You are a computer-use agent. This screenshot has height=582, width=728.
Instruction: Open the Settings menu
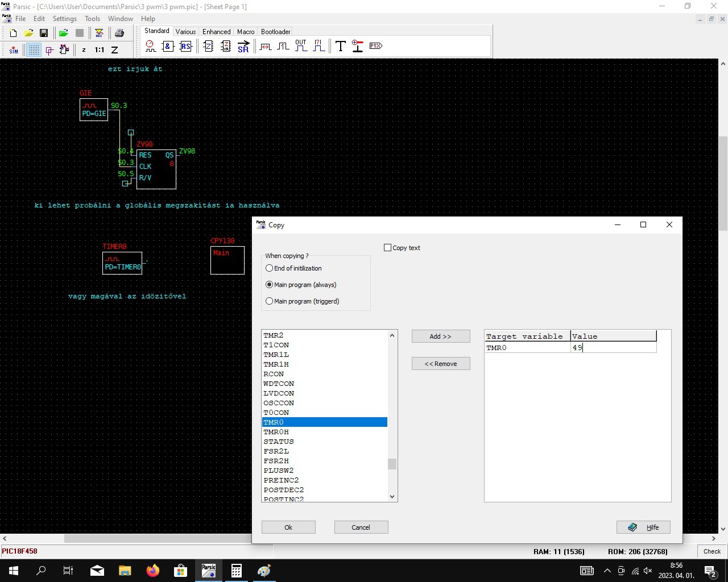pos(64,19)
